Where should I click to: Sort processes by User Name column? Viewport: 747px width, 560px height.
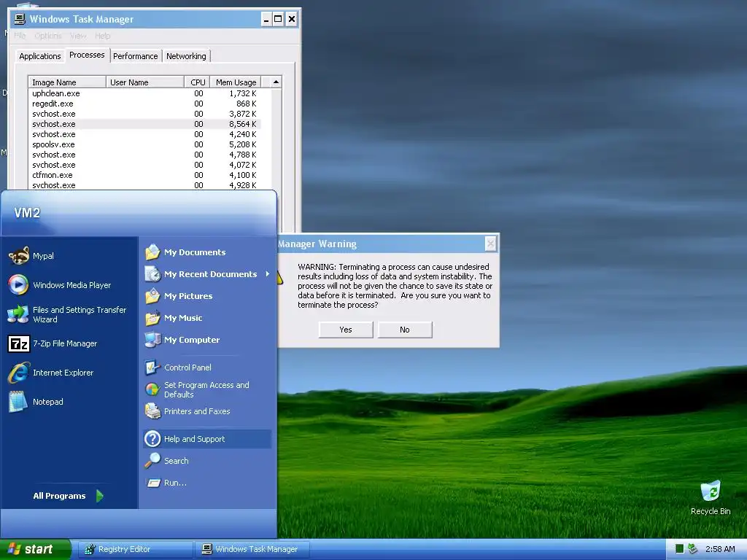145,82
